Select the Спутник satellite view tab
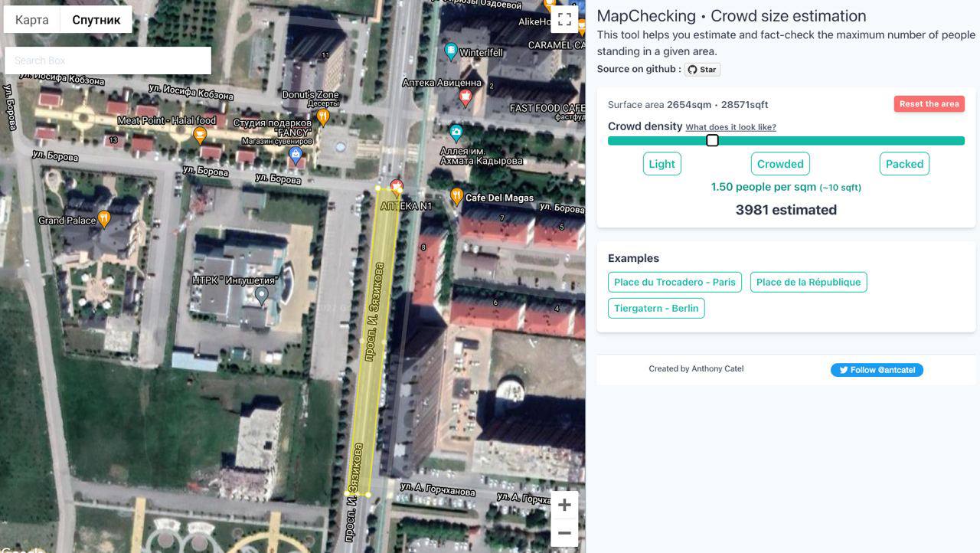The image size is (980, 553). [x=96, y=20]
